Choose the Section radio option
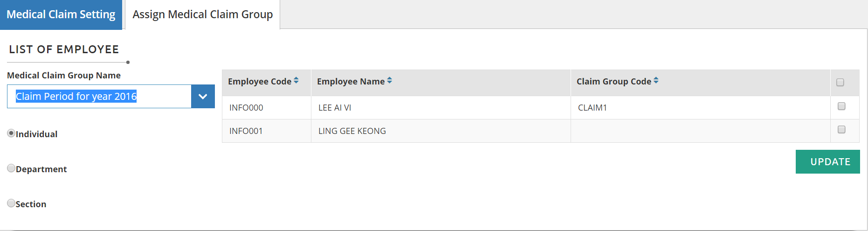The image size is (868, 231). [x=11, y=203]
